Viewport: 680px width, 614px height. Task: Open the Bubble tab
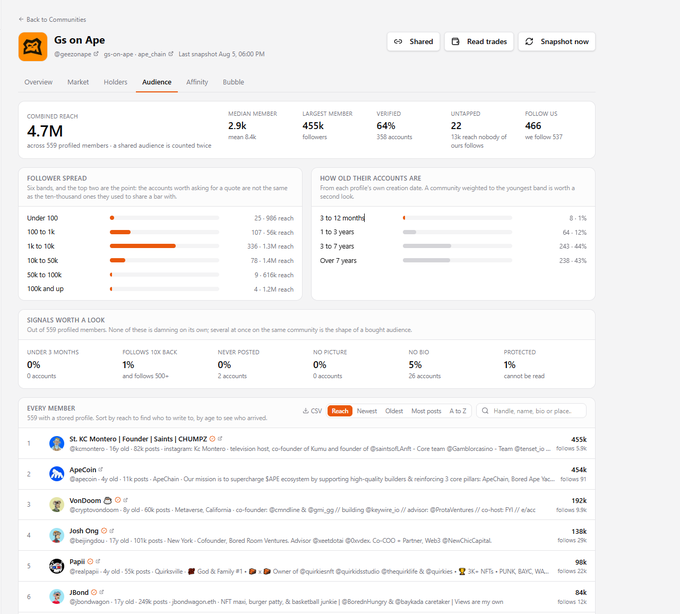(x=233, y=82)
